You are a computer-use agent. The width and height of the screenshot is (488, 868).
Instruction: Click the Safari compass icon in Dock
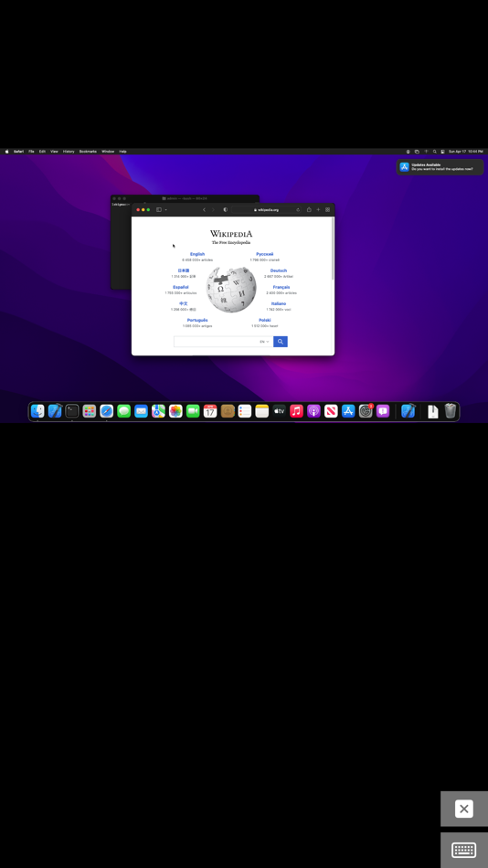[x=106, y=411]
